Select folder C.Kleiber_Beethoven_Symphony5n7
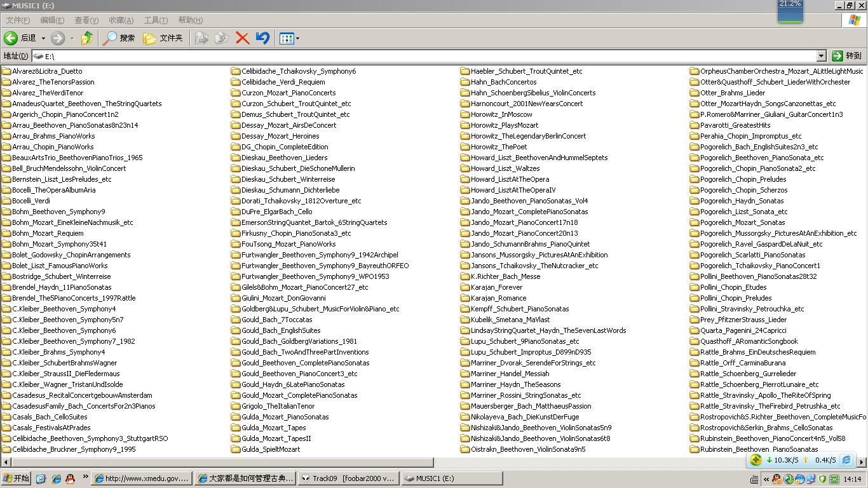Screen dimensions: 868x488 (67, 320)
